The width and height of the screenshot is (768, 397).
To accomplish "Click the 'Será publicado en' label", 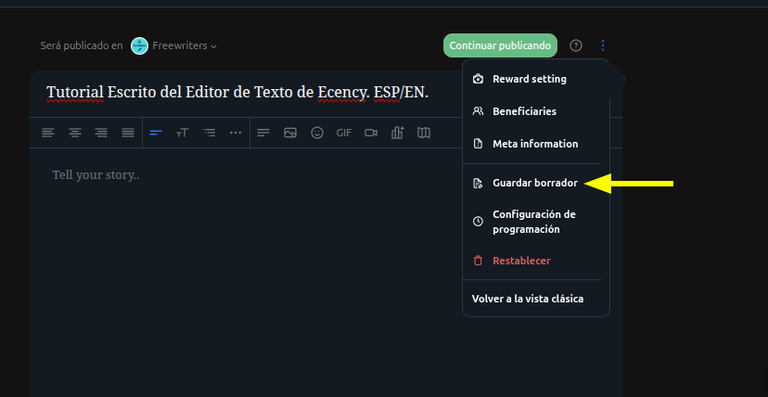I will tap(82, 46).
